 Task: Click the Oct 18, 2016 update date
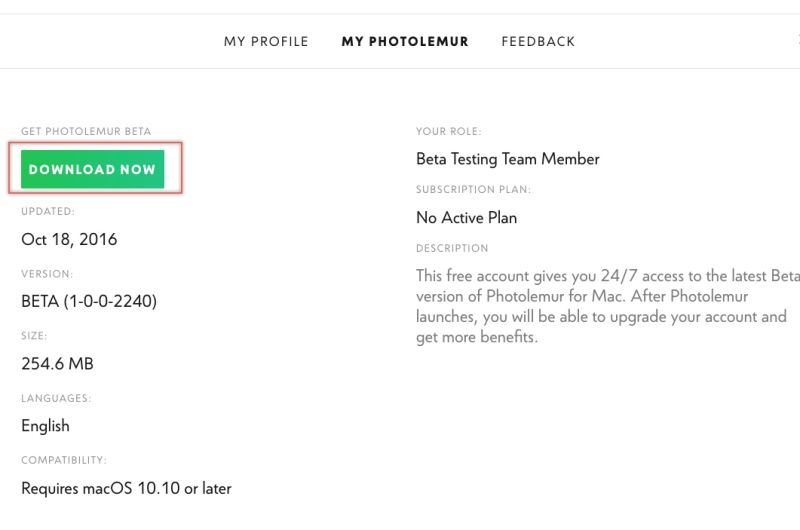click(69, 240)
